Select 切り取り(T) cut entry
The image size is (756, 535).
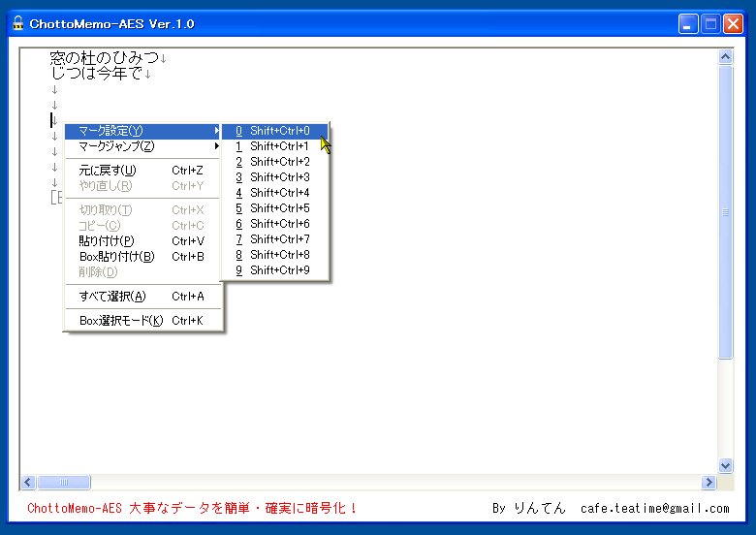(142, 210)
